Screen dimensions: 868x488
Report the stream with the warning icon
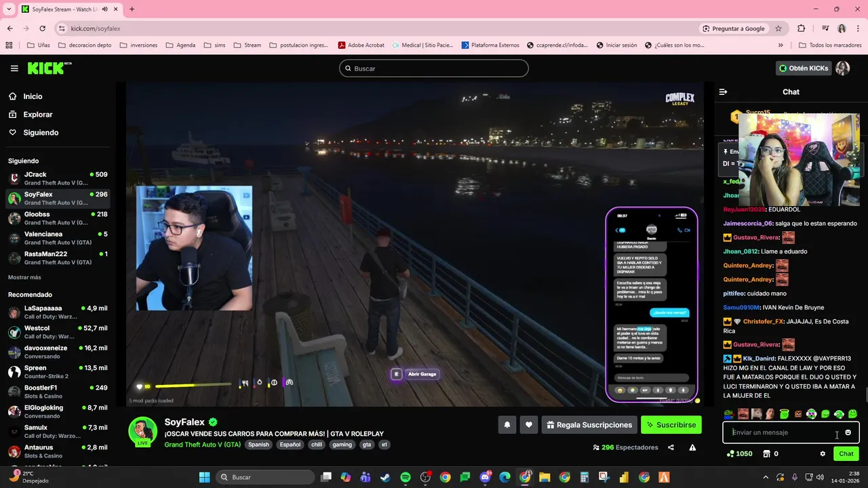(692, 447)
